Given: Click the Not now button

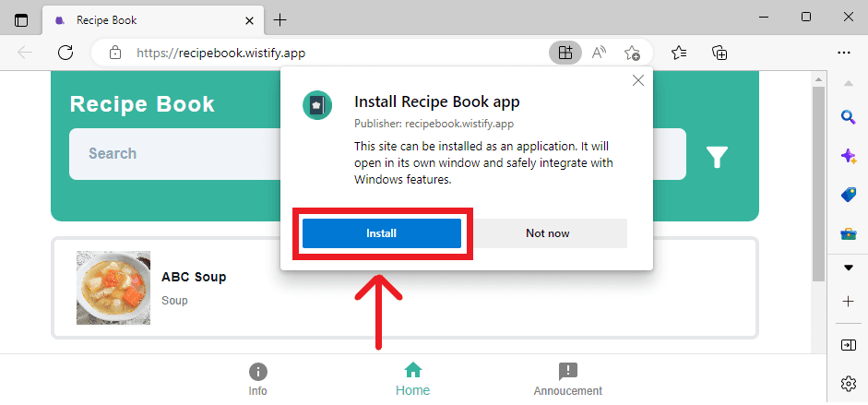Looking at the screenshot, I should pos(548,232).
